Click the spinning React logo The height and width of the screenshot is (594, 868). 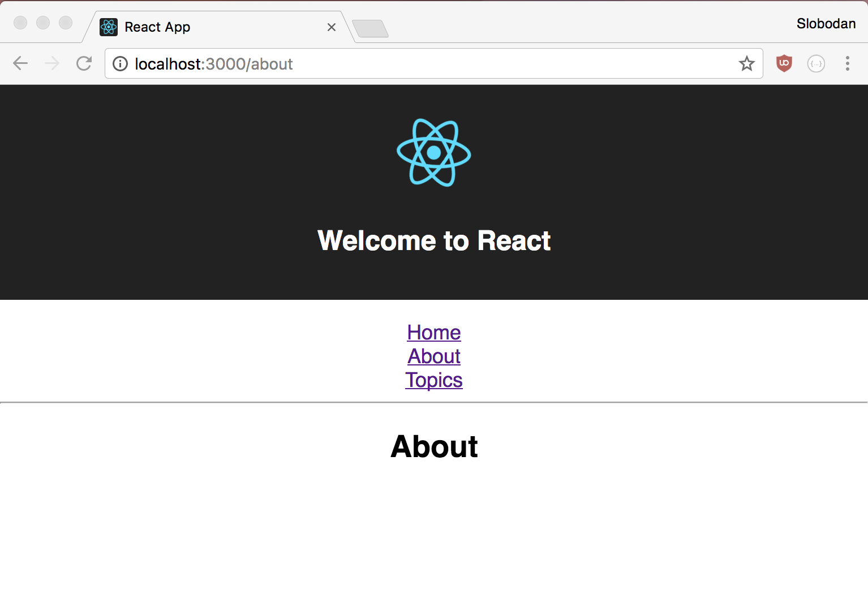pos(434,152)
